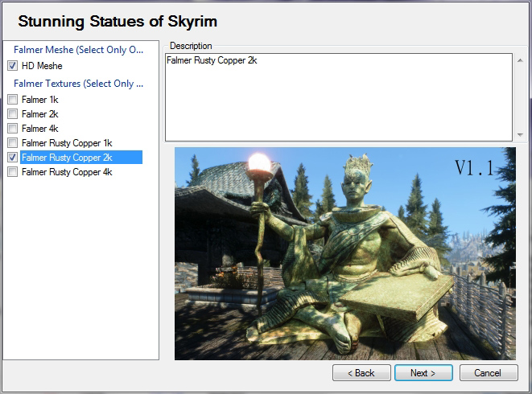532x394 pixels.
Task: Select highlighted Falmer Rusty Copper 2k row
Action: click(81, 158)
